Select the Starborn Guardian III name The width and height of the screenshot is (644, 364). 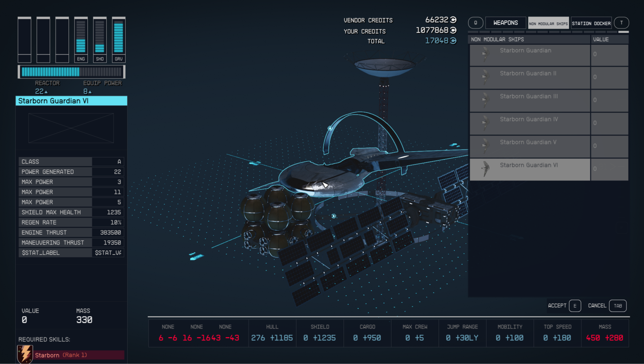click(529, 96)
